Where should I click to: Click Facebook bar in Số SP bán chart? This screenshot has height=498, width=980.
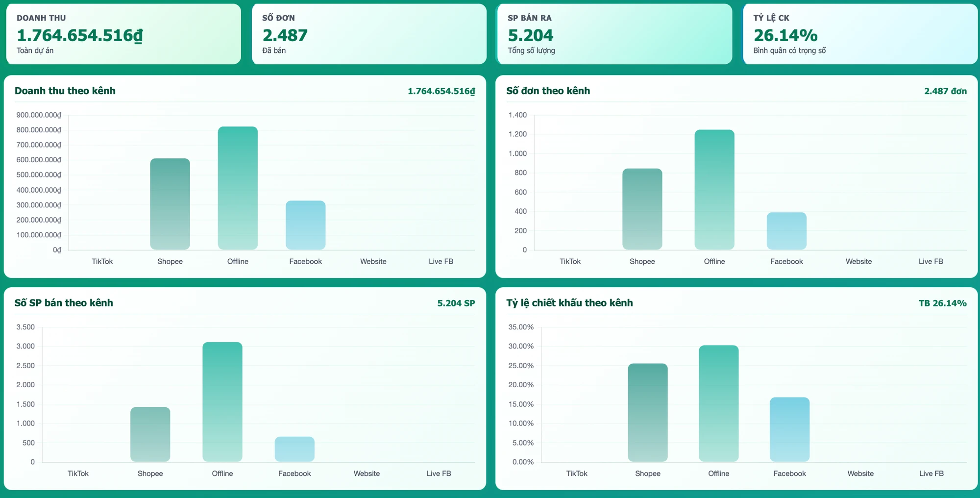(294, 449)
